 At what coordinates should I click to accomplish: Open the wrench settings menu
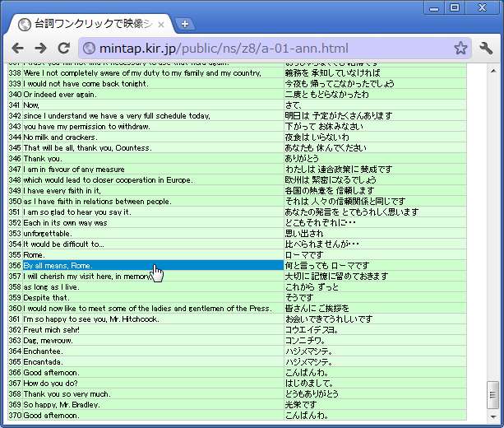[486, 49]
